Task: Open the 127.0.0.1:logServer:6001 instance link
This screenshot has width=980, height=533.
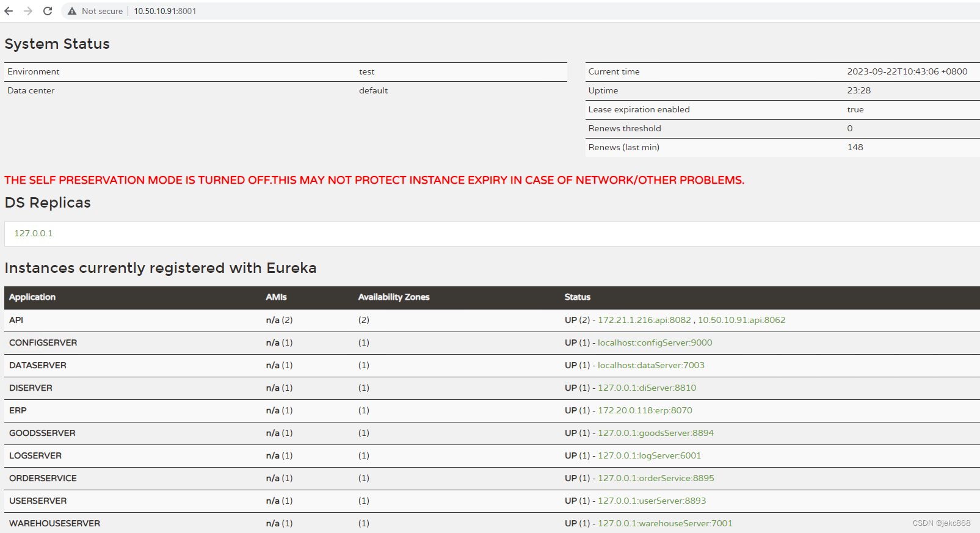Action: pyautogui.click(x=649, y=455)
